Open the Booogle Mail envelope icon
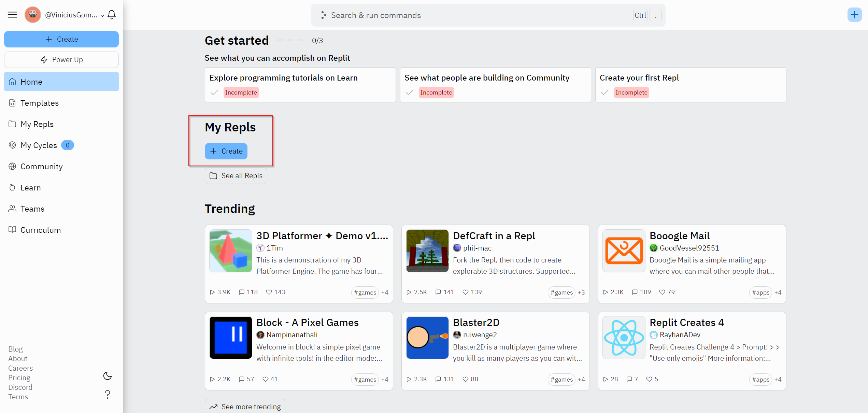The image size is (868, 413). tap(624, 251)
